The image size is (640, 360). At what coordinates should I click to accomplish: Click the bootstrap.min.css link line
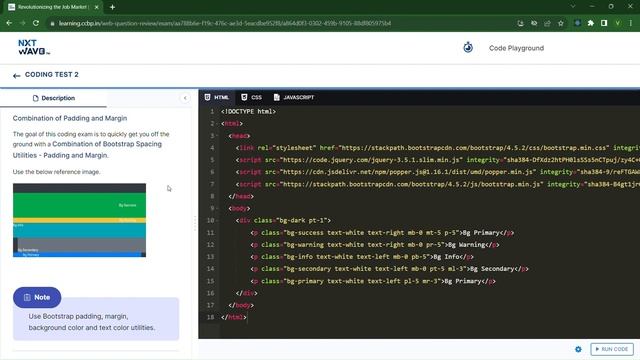click(x=438, y=148)
